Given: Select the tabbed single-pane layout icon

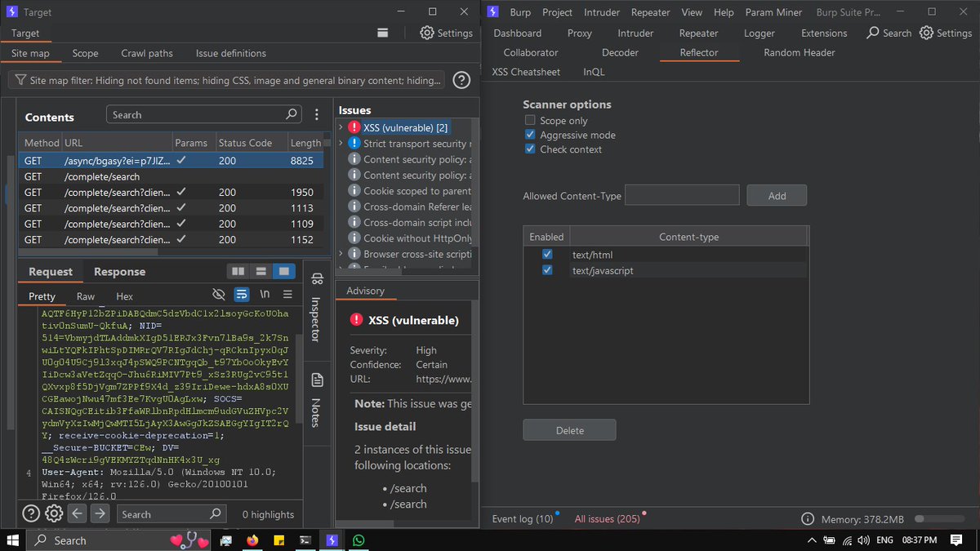Looking at the screenshot, I should pyautogui.click(x=283, y=271).
